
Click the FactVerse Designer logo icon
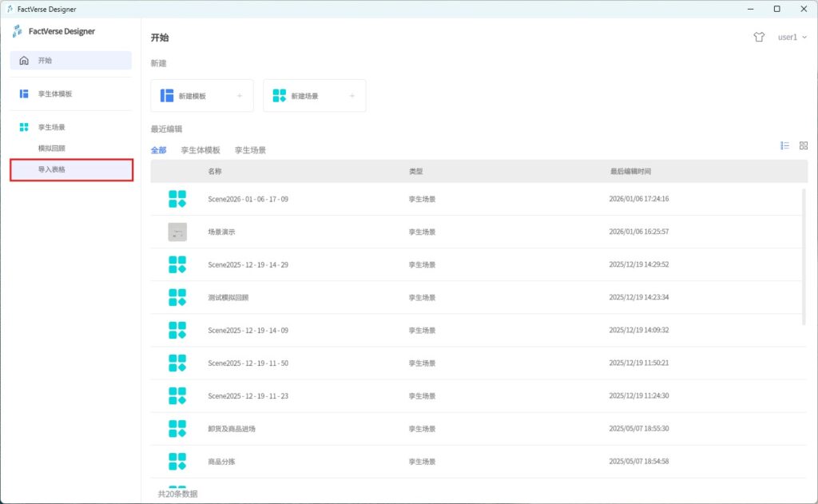tap(18, 31)
